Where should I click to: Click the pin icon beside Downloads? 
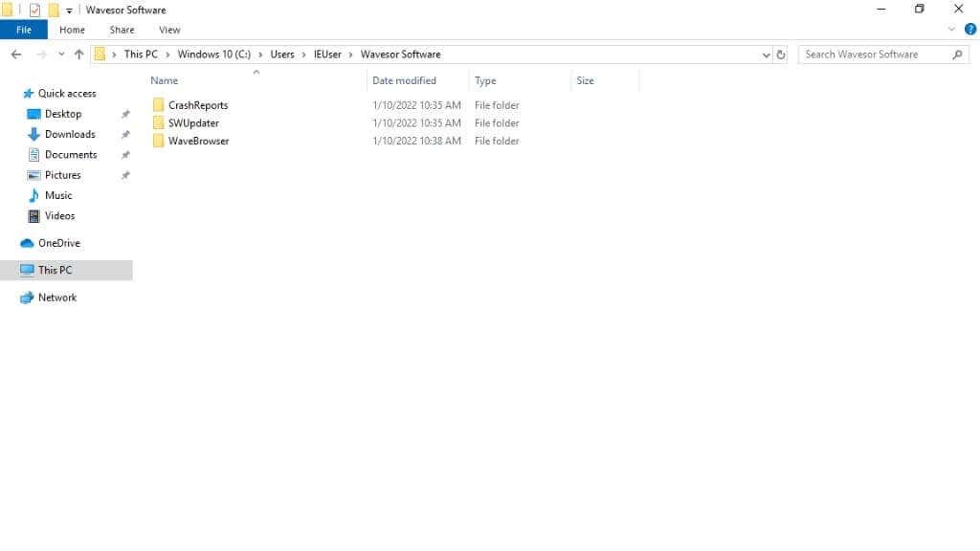[125, 134]
